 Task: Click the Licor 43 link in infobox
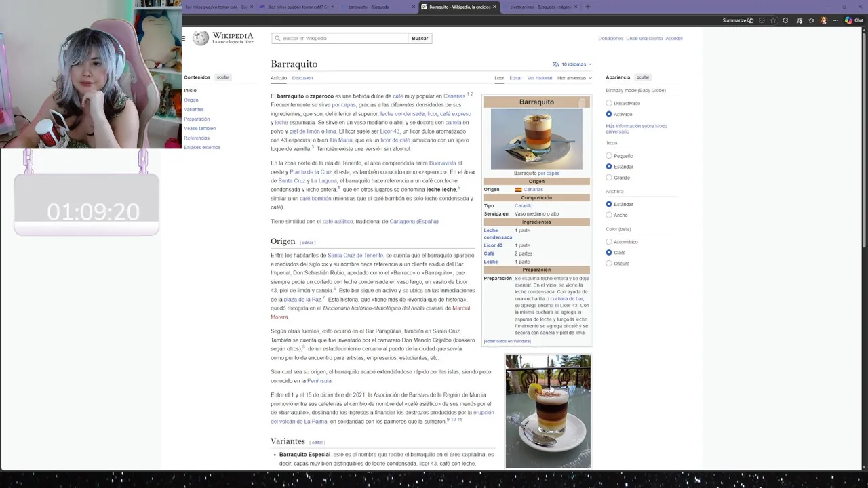click(x=493, y=245)
